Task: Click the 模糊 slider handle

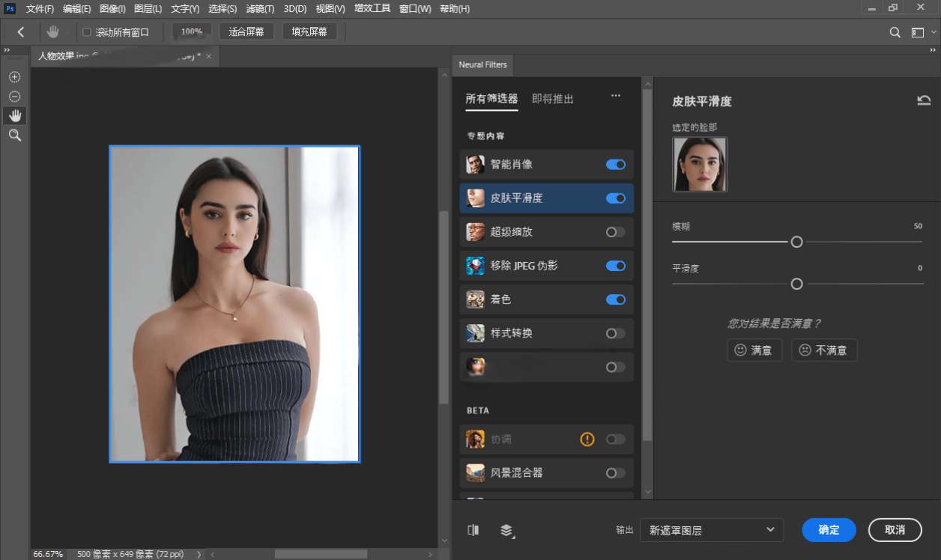Action: [796, 242]
